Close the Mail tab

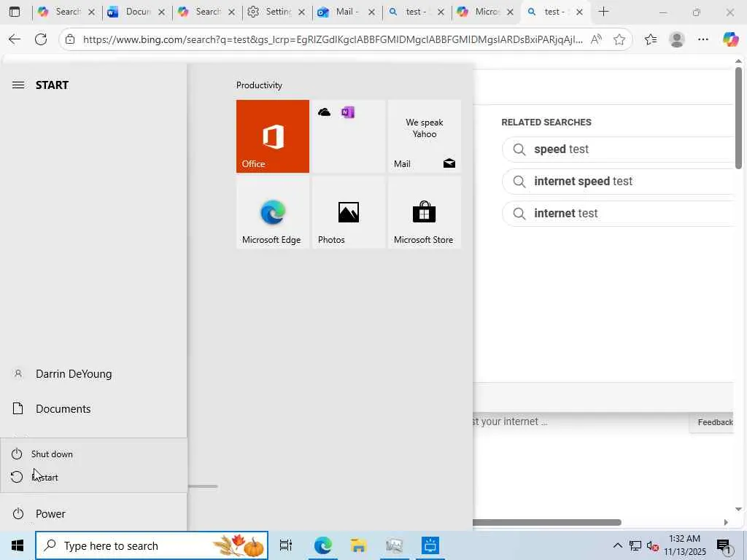371,12
